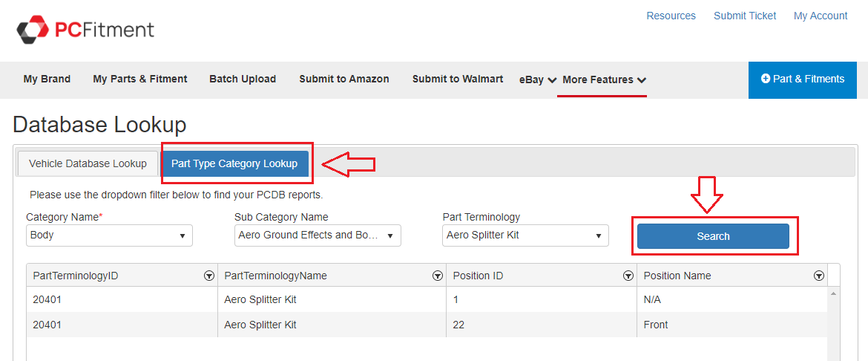Click the Part & Fitments plus button
The width and height of the screenshot is (868, 361).
pos(803,79)
